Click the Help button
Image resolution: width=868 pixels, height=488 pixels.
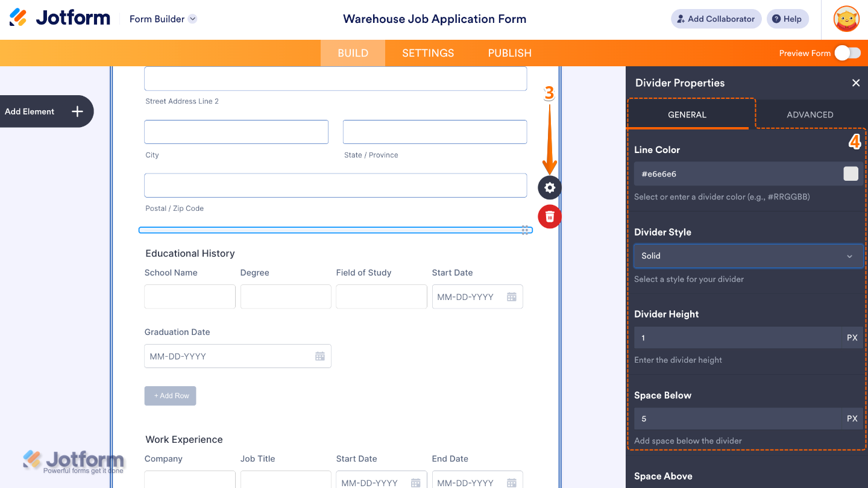787,19
